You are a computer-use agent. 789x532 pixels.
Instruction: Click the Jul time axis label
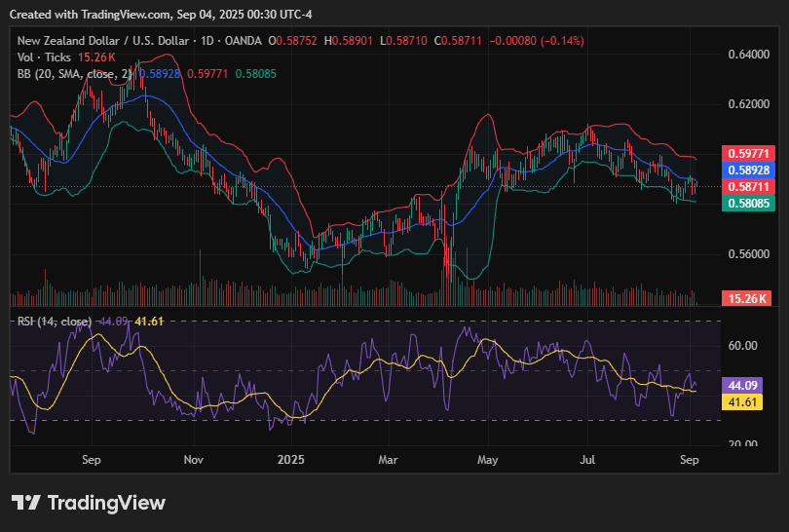click(x=587, y=460)
